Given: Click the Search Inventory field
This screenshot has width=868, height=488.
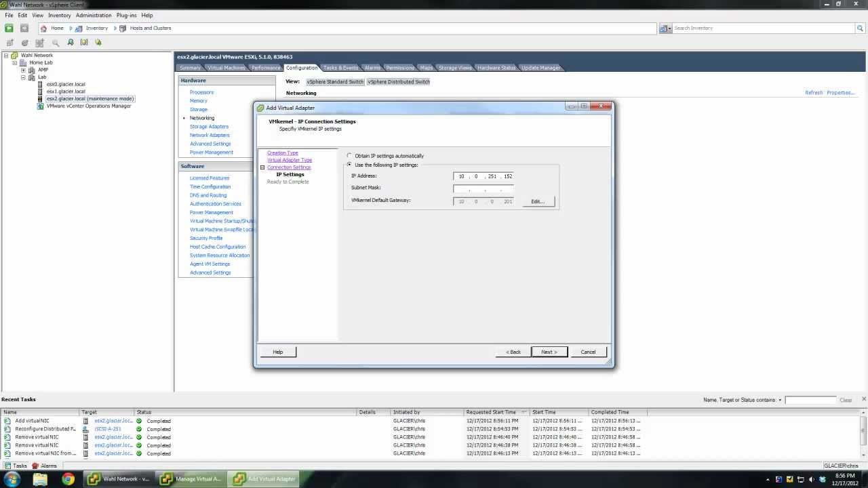Looking at the screenshot, I should (764, 28).
